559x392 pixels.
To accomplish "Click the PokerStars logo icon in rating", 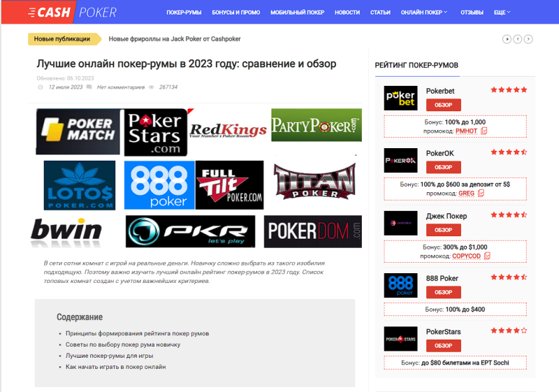I will click(x=400, y=339).
